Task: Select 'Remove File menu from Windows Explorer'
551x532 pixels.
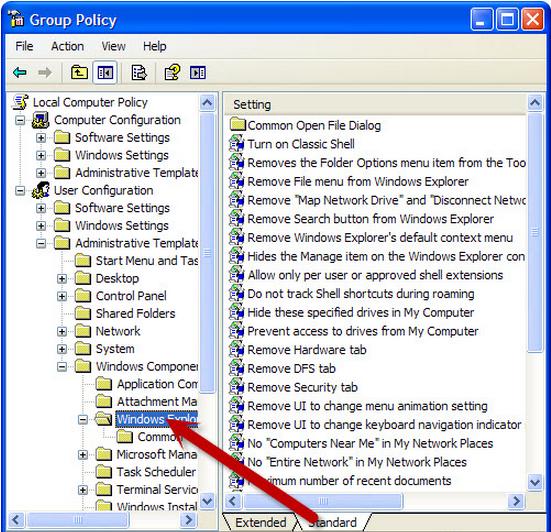Action: tap(358, 181)
